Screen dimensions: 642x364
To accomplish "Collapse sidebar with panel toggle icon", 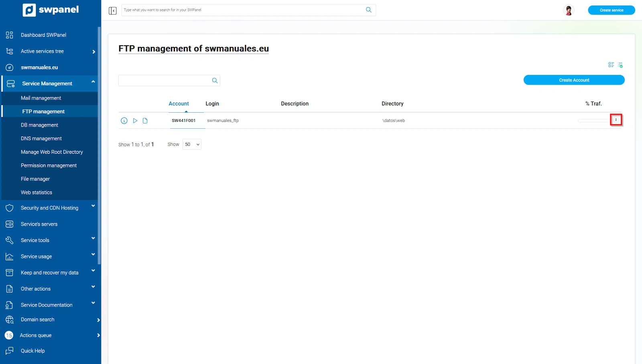I will point(112,10).
